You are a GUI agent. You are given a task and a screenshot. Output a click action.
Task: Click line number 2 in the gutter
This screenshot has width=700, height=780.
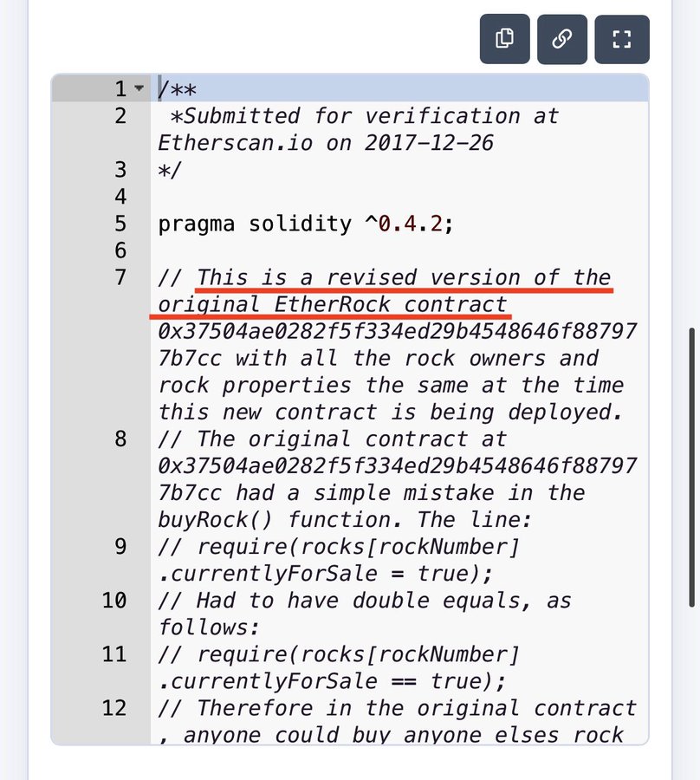120,116
